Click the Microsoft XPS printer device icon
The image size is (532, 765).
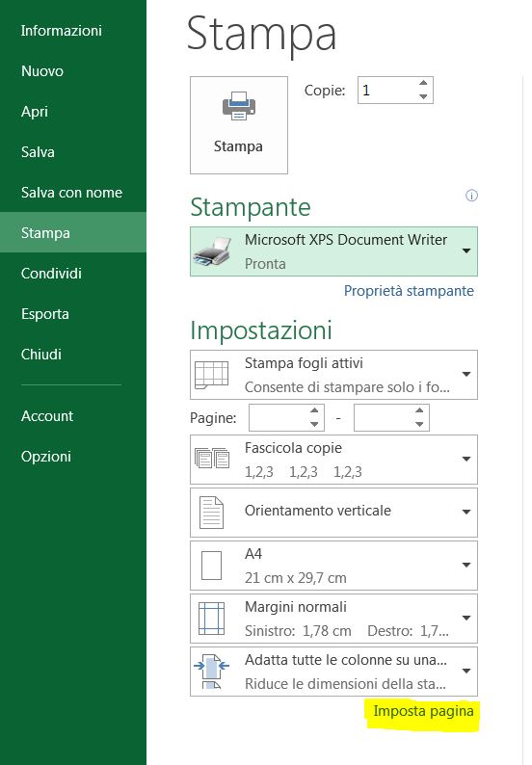(212, 251)
